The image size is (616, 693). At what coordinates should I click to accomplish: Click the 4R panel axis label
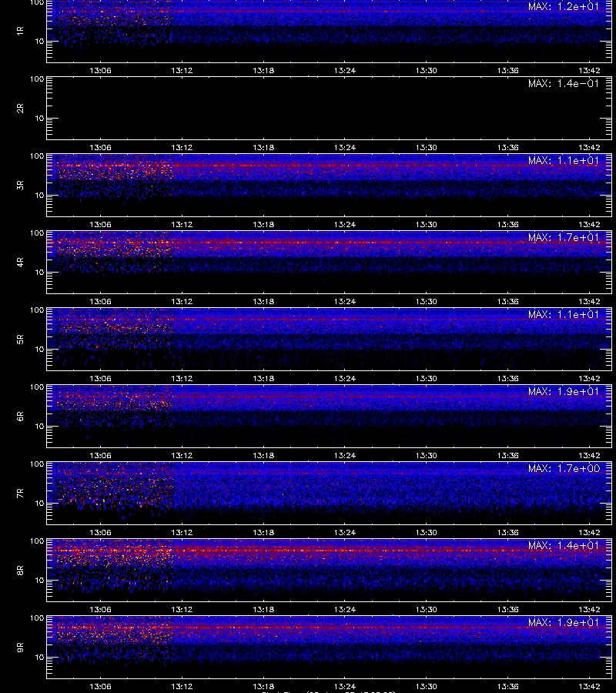click(x=20, y=262)
